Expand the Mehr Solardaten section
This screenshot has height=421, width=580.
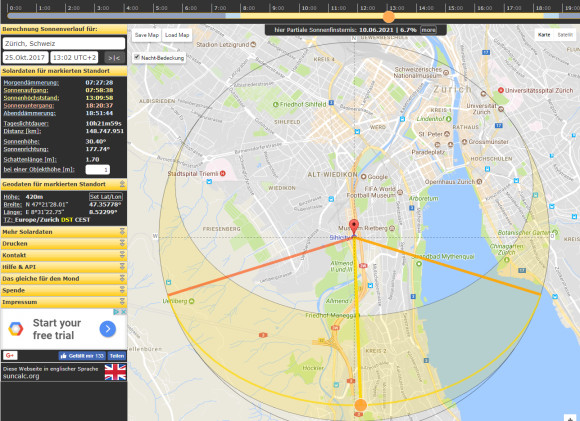64,232
